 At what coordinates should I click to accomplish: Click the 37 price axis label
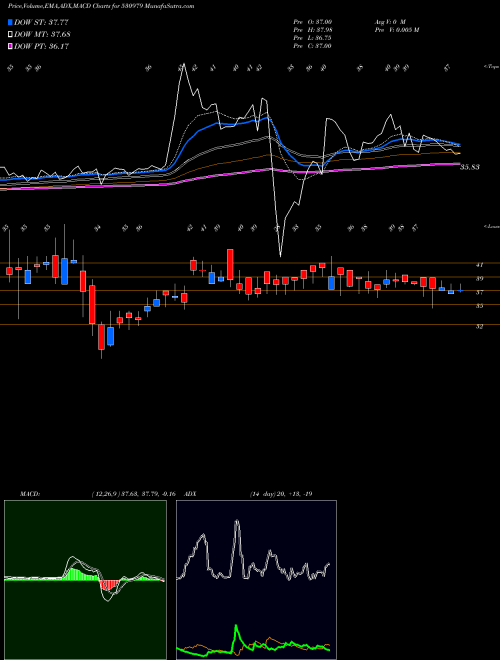point(479,292)
